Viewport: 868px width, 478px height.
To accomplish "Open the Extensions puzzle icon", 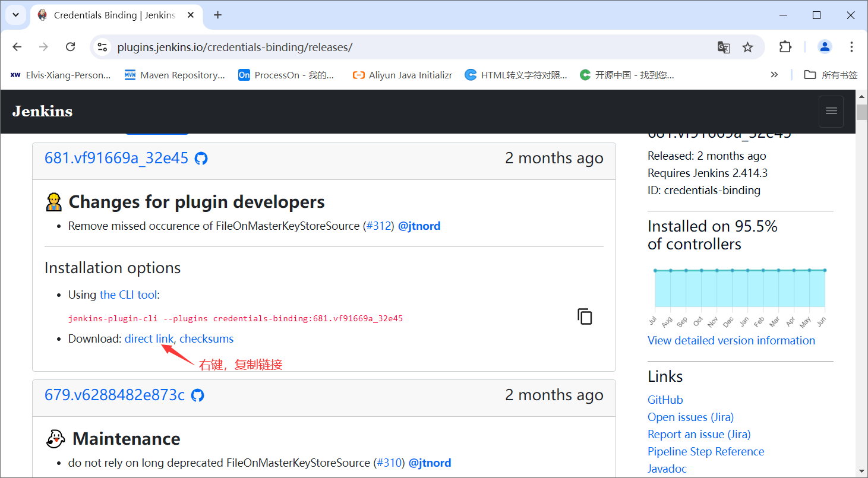I will (785, 47).
